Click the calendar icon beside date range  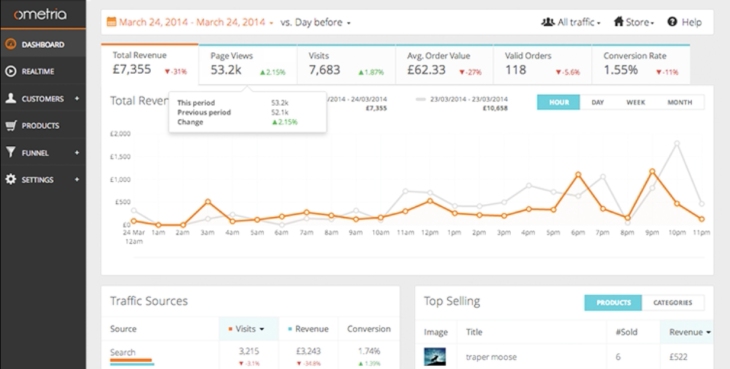[x=111, y=21]
